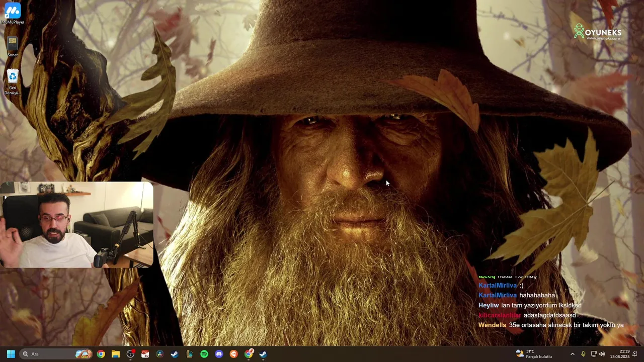Open the 21:19 clock and calendar

pyautogui.click(x=620, y=354)
